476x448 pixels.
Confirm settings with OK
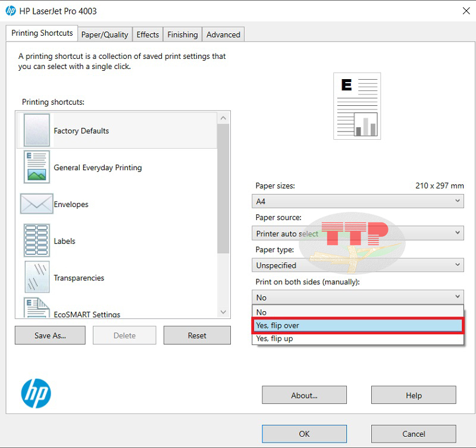pyautogui.click(x=304, y=434)
